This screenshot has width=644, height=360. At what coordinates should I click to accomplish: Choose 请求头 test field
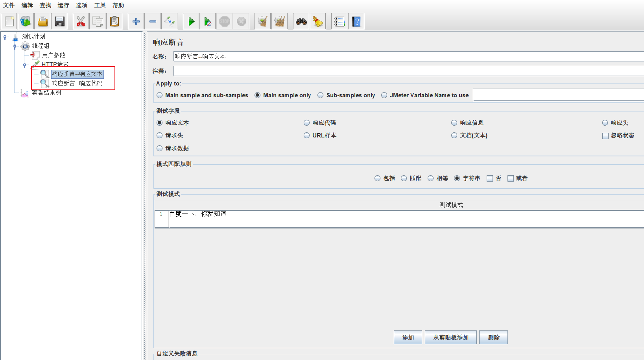pyautogui.click(x=170, y=135)
